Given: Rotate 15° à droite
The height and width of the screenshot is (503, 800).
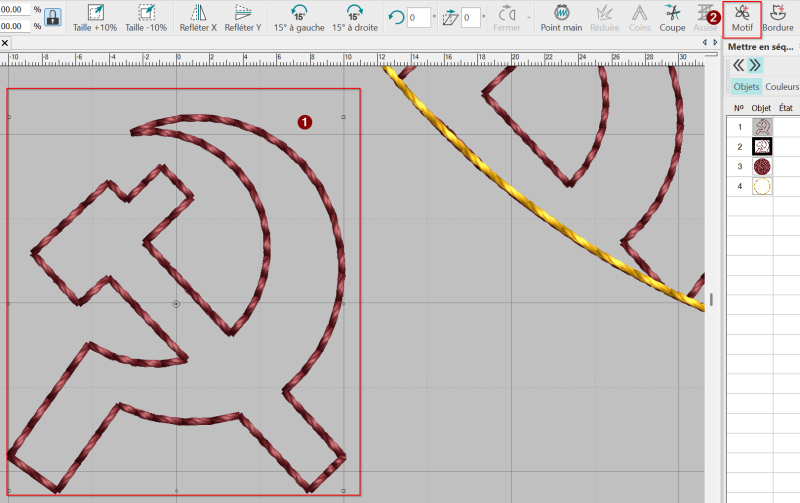Looking at the screenshot, I should (355, 18).
